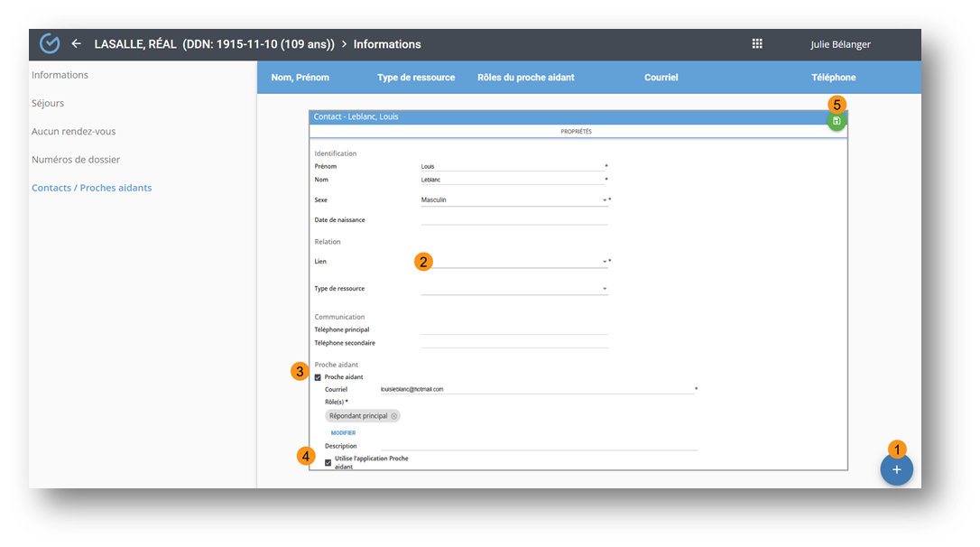The image size is (980, 547).
Task: Go to the Séjours menu item
Action: click(x=48, y=103)
